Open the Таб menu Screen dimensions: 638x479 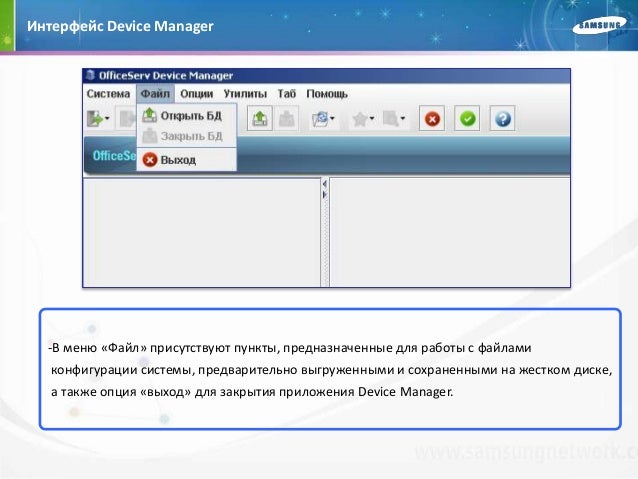click(286, 94)
